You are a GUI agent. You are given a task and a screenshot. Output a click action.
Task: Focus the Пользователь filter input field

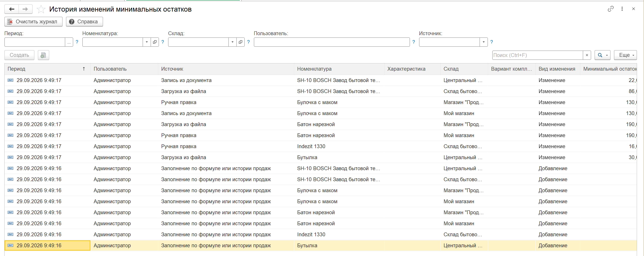331,42
